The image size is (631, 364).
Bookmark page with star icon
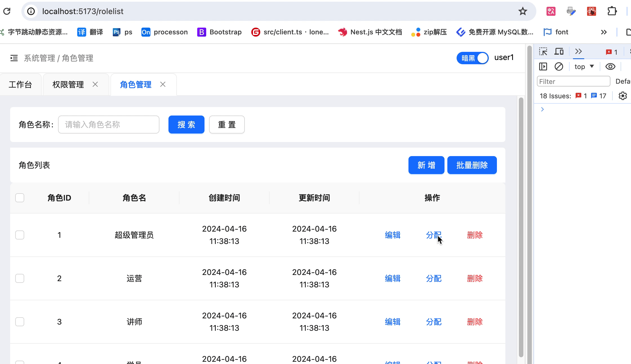pos(523,11)
